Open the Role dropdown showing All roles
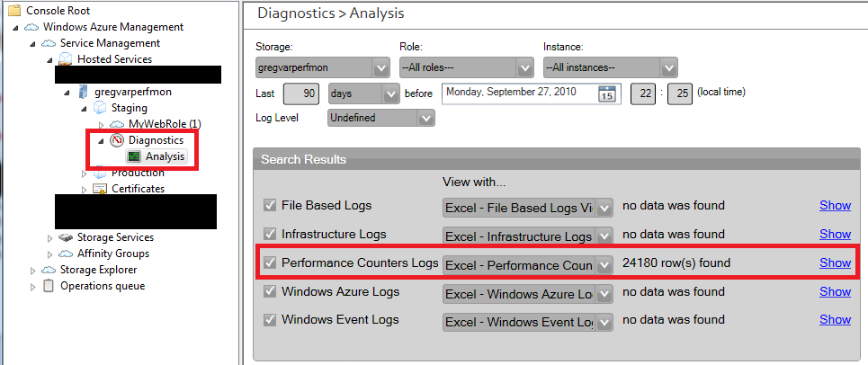868x365 pixels. tap(467, 68)
